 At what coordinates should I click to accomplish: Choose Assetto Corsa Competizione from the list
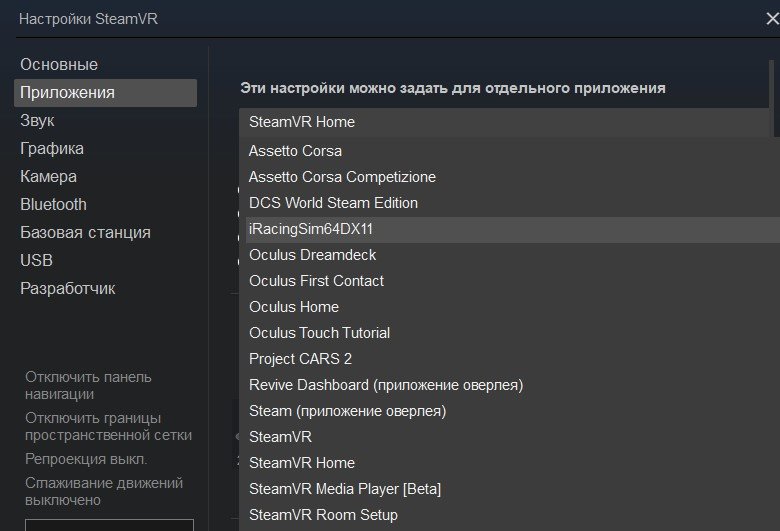coord(342,177)
